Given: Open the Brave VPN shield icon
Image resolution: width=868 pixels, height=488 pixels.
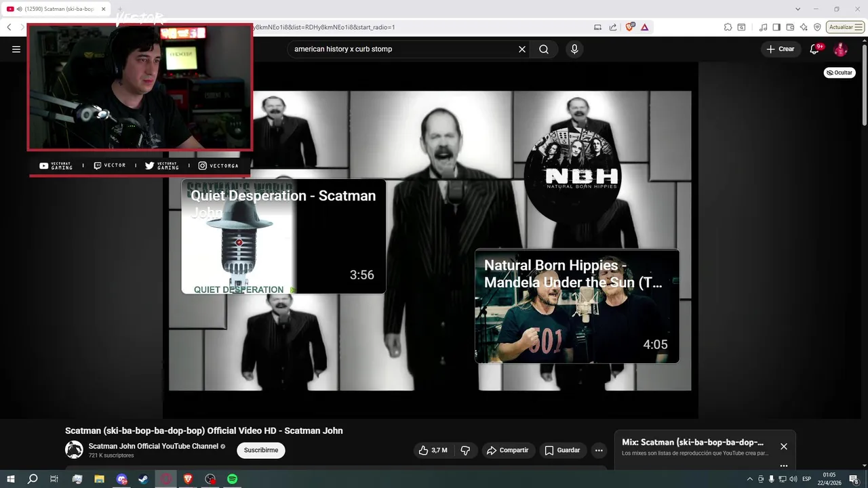Looking at the screenshot, I should (817, 27).
